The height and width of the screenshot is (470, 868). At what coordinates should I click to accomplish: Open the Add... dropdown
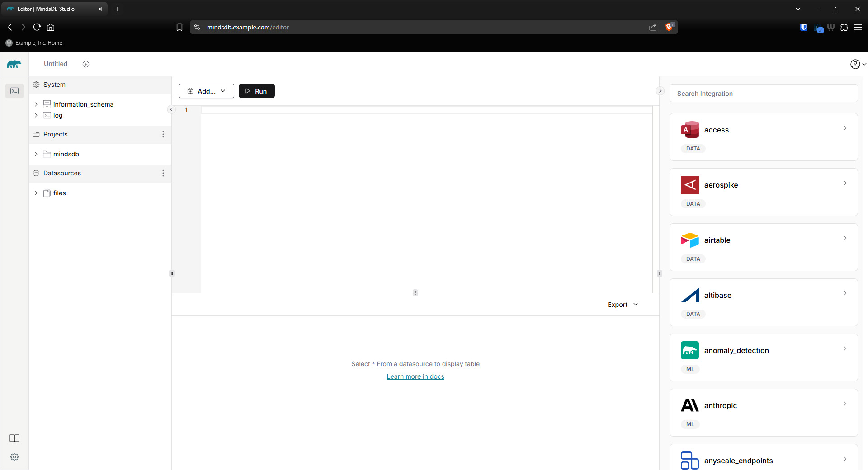pos(207,91)
